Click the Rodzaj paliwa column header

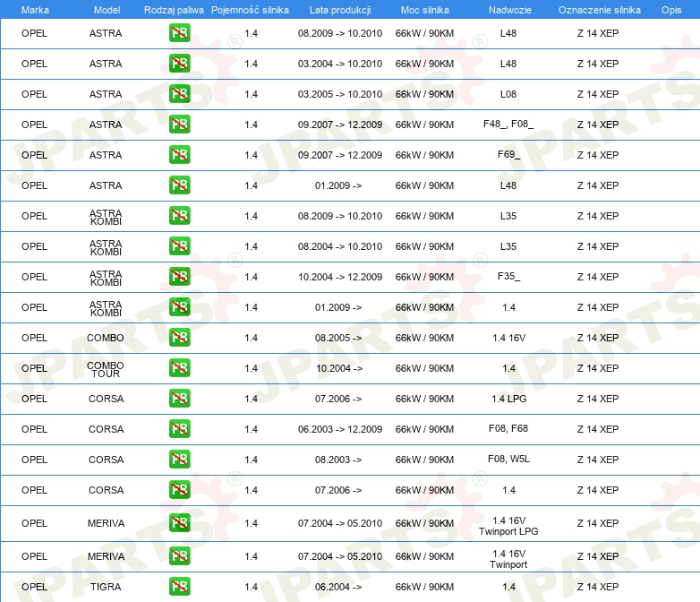pos(174,10)
